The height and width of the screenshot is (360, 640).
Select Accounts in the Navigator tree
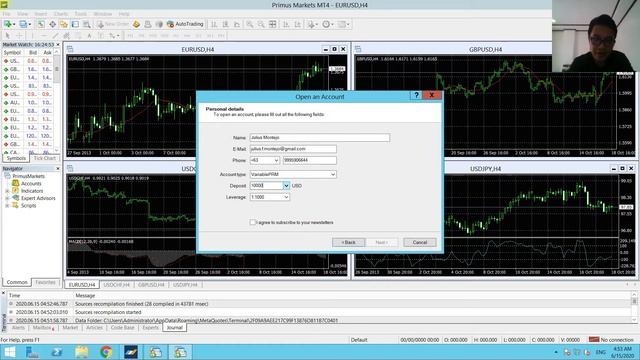click(x=31, y=184)
